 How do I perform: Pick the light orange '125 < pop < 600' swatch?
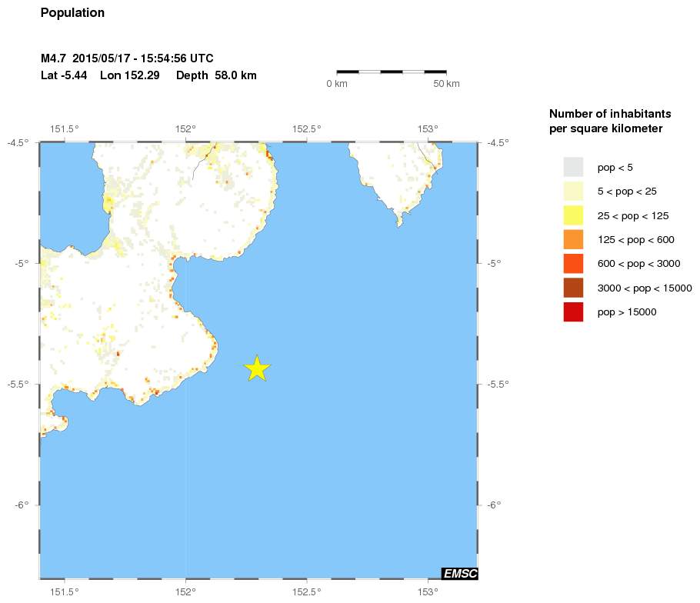(x=573, y=239)
